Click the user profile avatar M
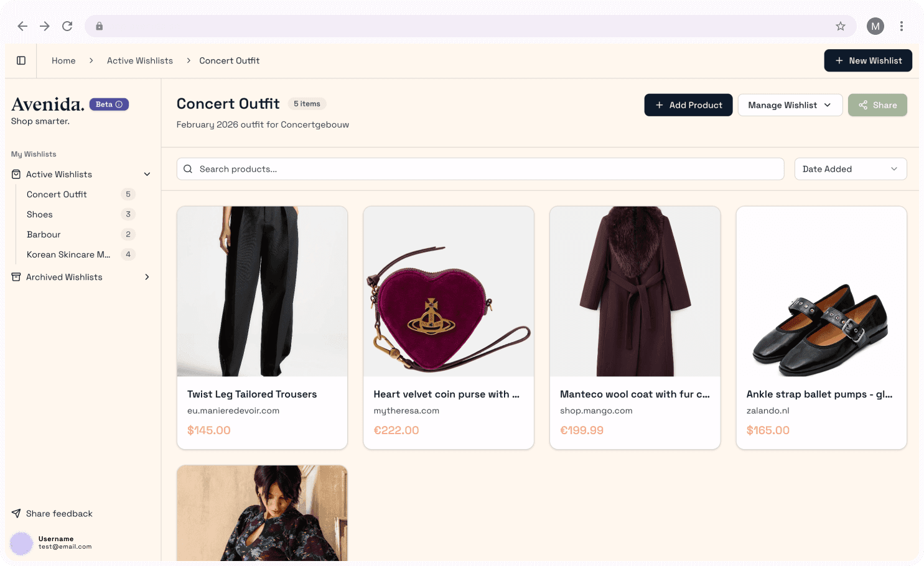Viewport: 924px width, 566px height. 875,26
